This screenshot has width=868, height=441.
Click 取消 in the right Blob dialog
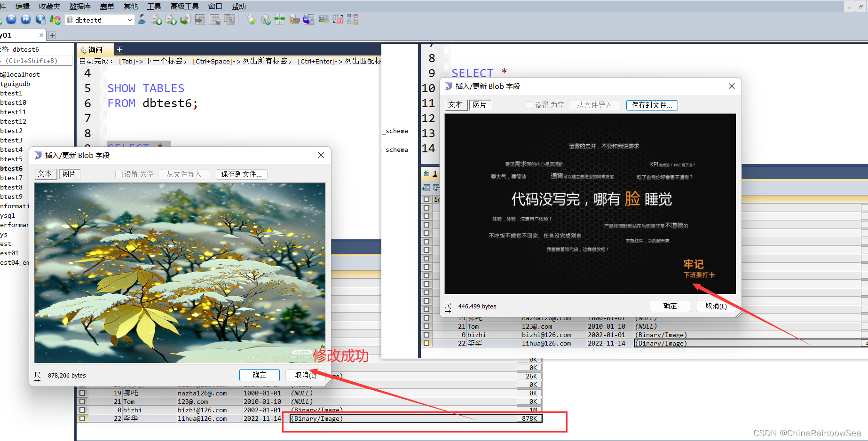coord(716,306)
